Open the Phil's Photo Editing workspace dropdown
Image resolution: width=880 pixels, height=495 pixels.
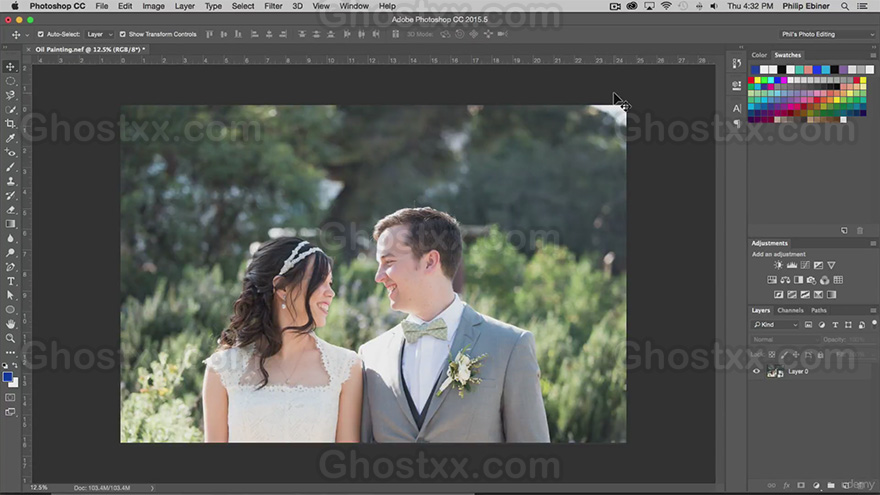827,34
